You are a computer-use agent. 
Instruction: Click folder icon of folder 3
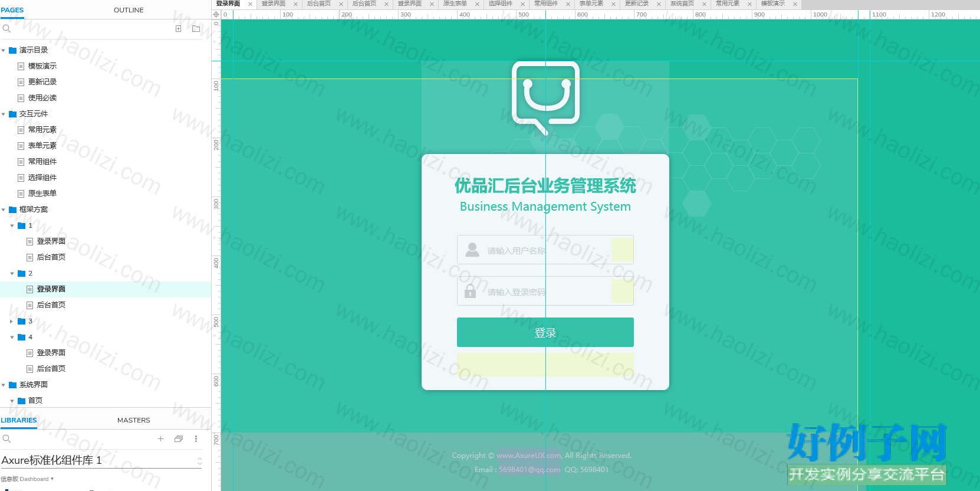coord(21,321)
